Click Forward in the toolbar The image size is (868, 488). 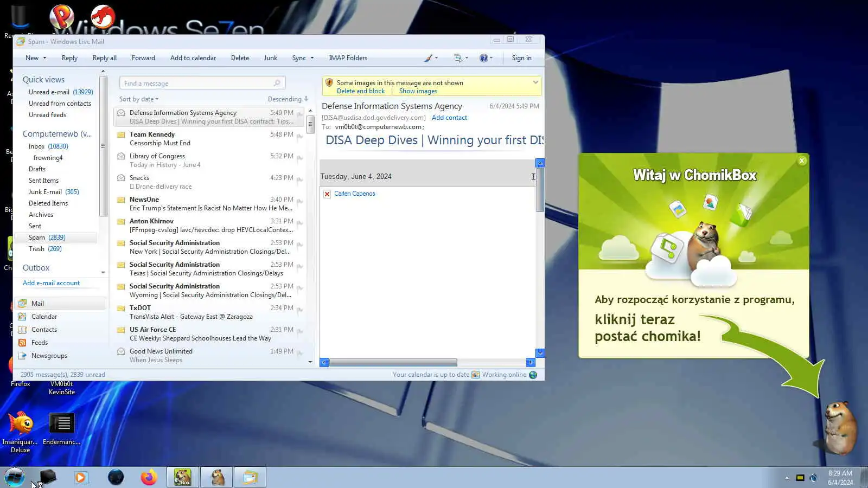point(143,58)
